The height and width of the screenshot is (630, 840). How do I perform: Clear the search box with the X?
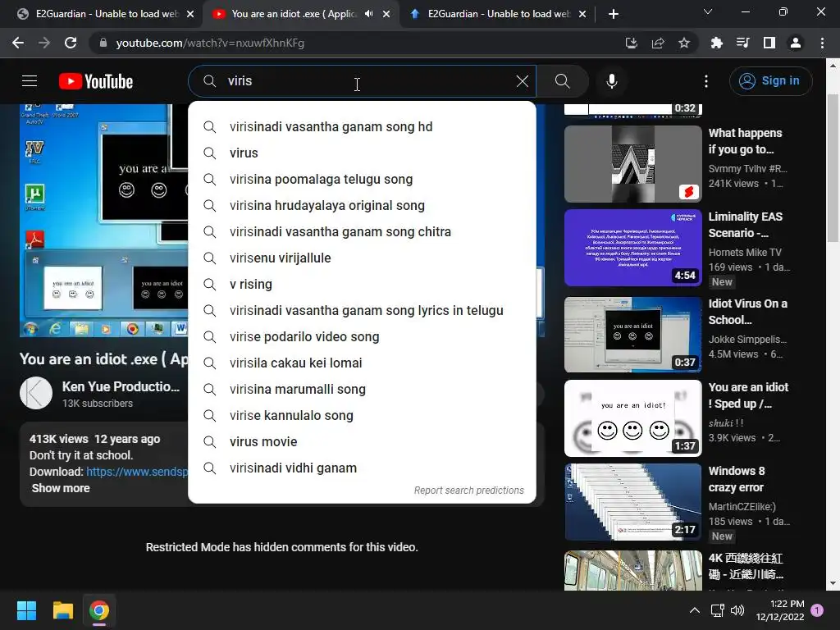pos(522,81)
